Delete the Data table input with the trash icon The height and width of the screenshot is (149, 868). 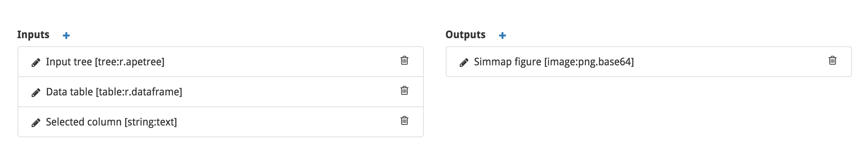404,90
